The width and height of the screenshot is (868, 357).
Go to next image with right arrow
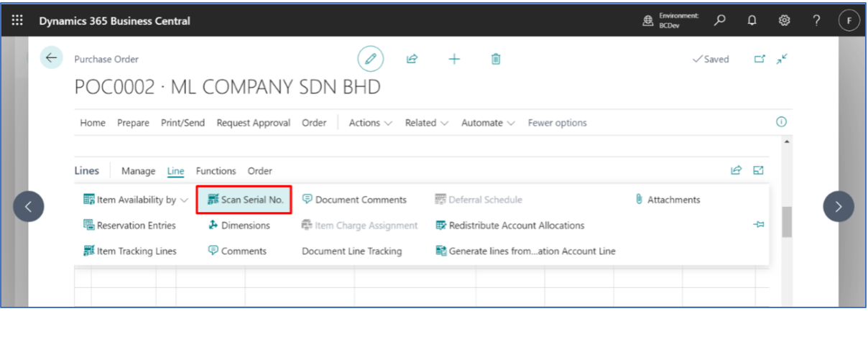tap(839, 207)
